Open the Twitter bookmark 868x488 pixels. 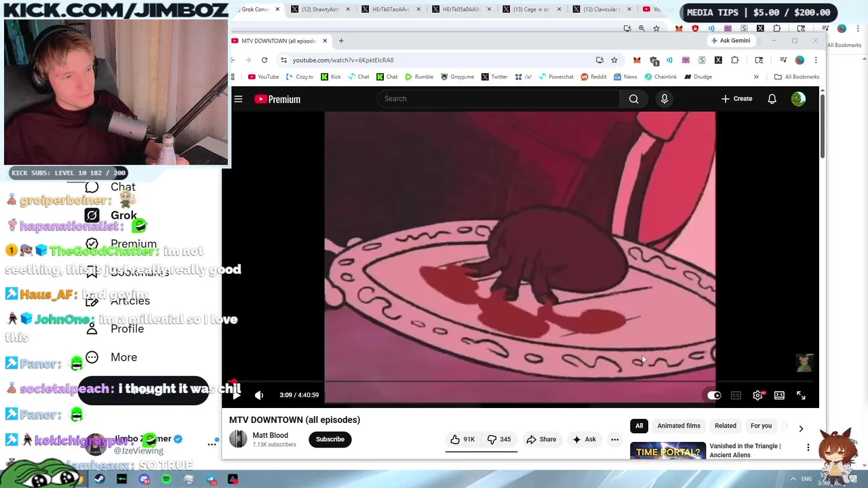pyautogui.click(x=494, y=77)
